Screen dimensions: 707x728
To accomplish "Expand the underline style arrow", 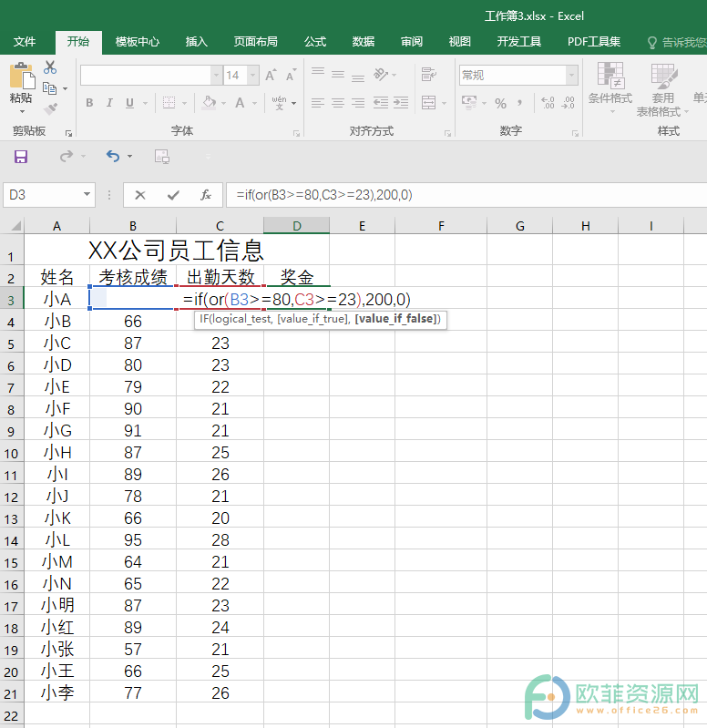I will tap(145, 103).
